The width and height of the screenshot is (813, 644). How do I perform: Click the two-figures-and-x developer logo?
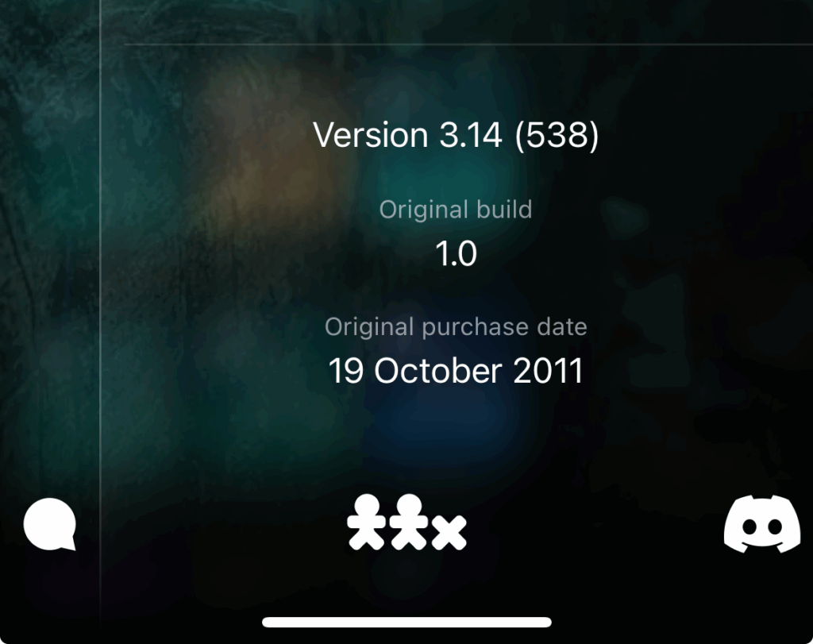coord(406,523)
